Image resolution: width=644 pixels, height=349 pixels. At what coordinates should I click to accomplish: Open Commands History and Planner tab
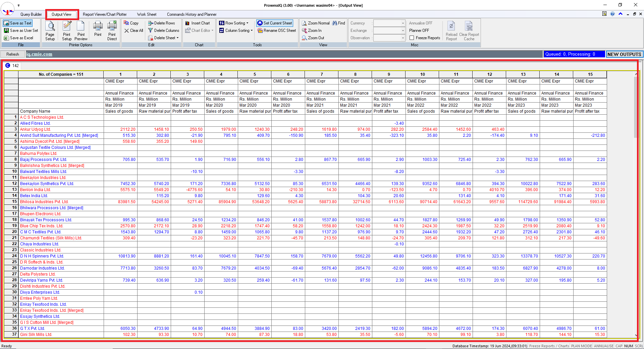pyautogui.click(x=192, y=14)
